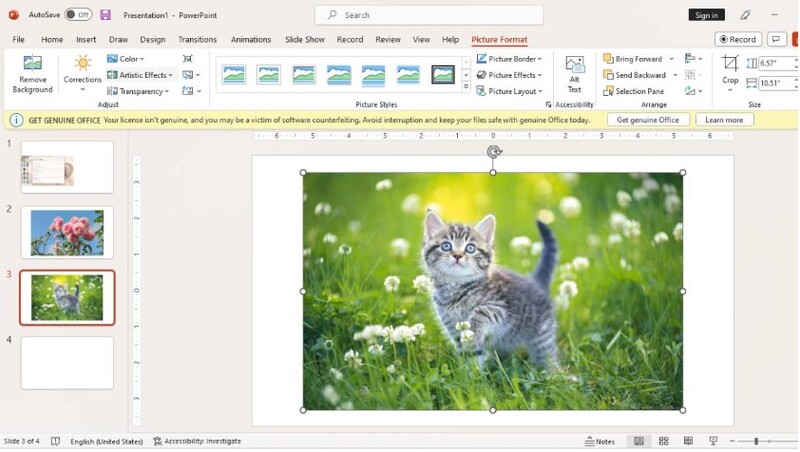Toggle the Notes pane
Screen dimensions: 800x452
600,441
